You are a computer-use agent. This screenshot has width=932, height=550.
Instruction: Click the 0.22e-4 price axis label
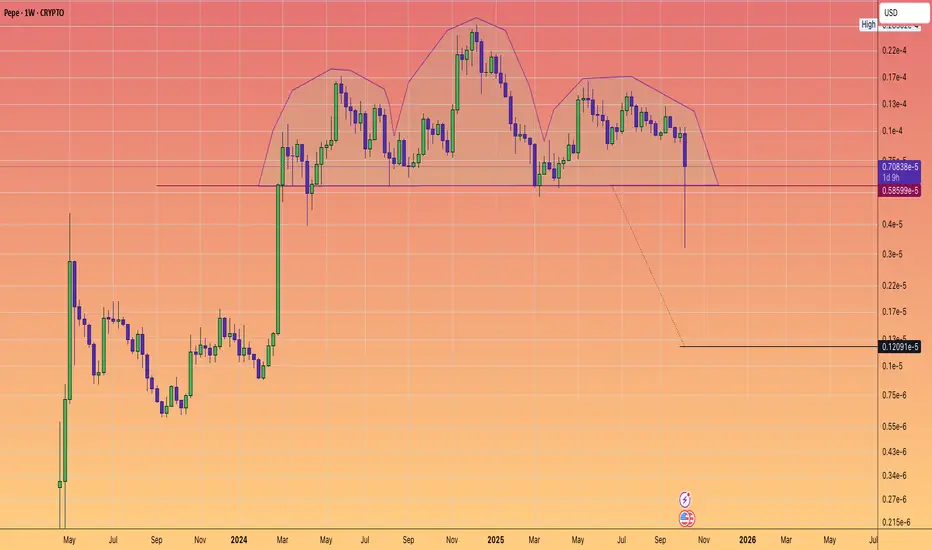coord(894,50)
